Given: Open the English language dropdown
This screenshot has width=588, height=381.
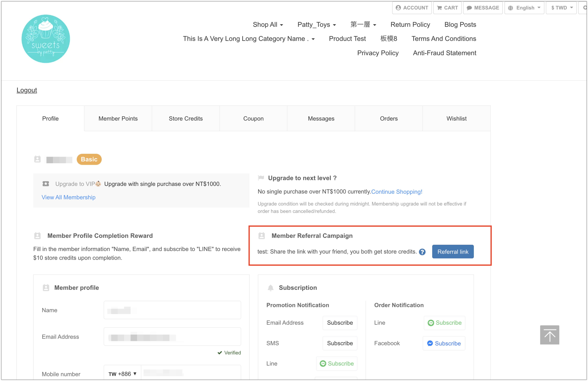Looking at the screenshot, I should (524, 8).
